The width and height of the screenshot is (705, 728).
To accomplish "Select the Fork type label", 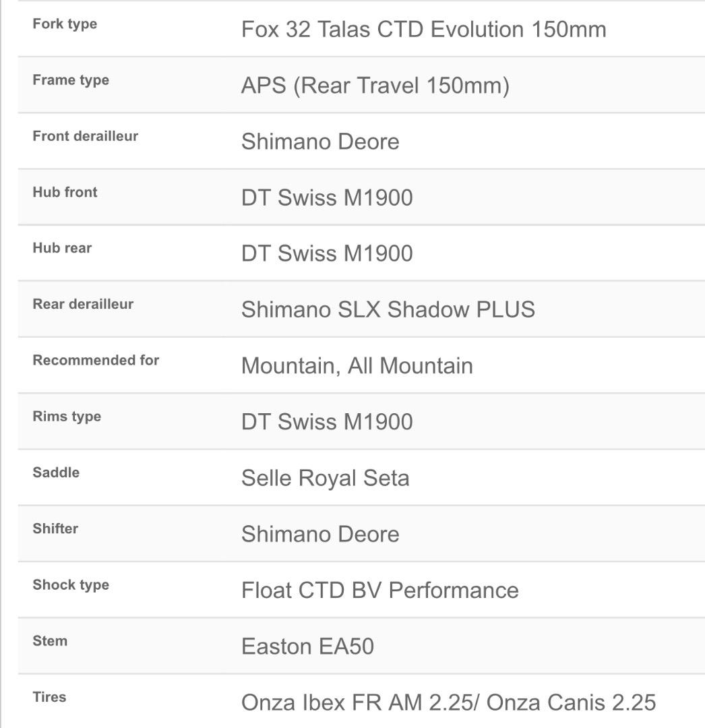I will [65, 24].
